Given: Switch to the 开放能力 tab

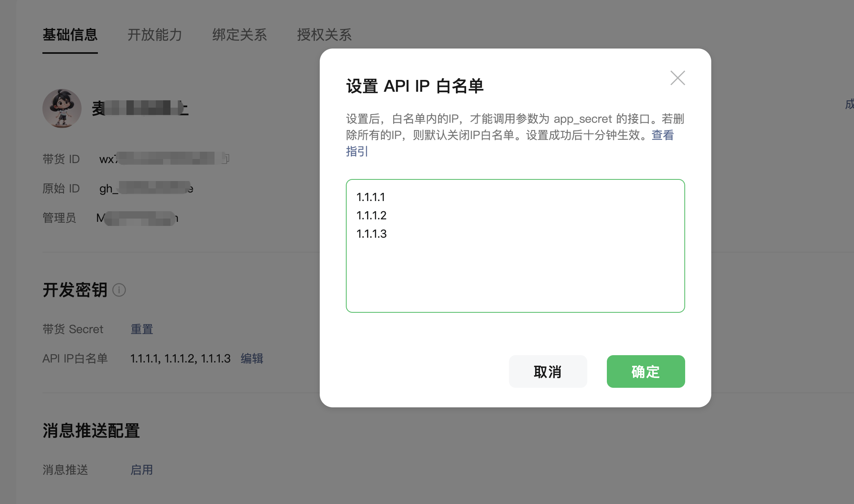Looking at the screenshot, I should [x=155, y=35].
